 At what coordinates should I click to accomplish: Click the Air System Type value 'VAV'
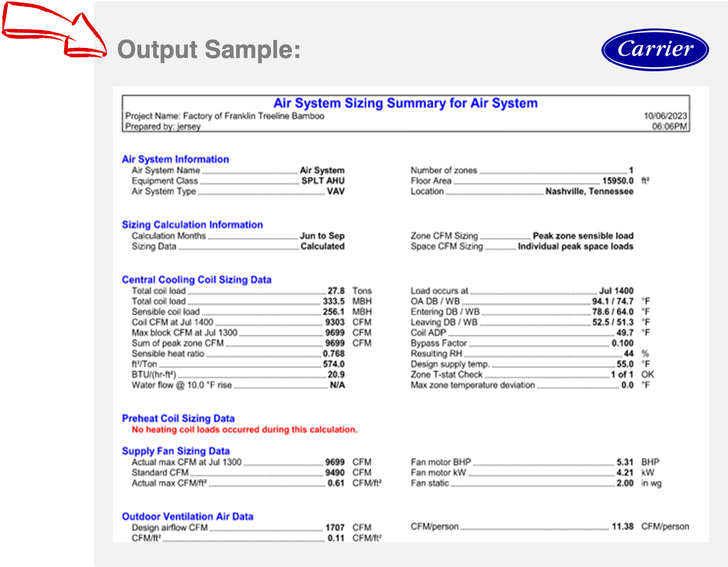(336, 191)
